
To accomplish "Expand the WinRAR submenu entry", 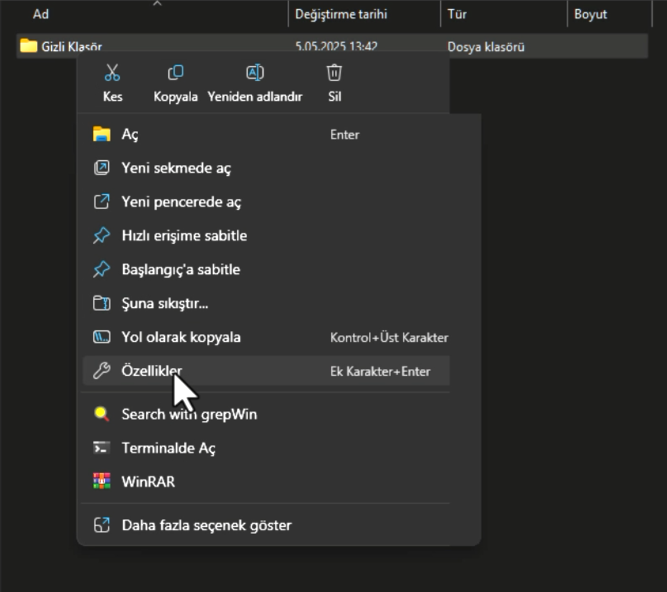I will coord(148,482).
